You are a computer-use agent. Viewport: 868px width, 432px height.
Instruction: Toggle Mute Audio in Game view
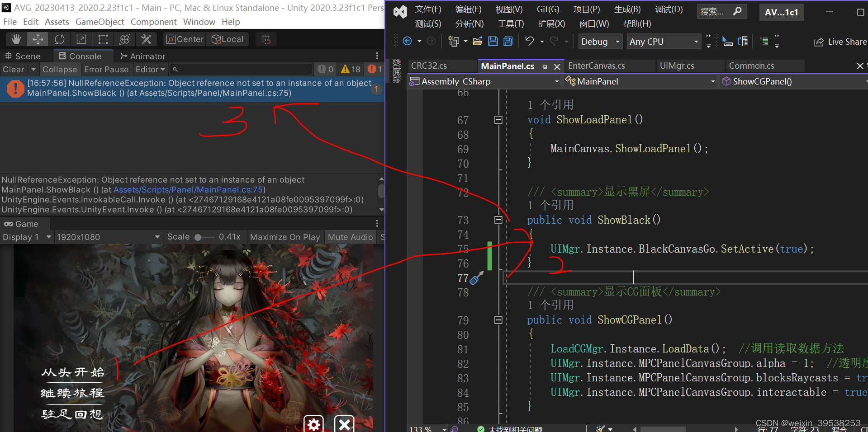(350, 237)
